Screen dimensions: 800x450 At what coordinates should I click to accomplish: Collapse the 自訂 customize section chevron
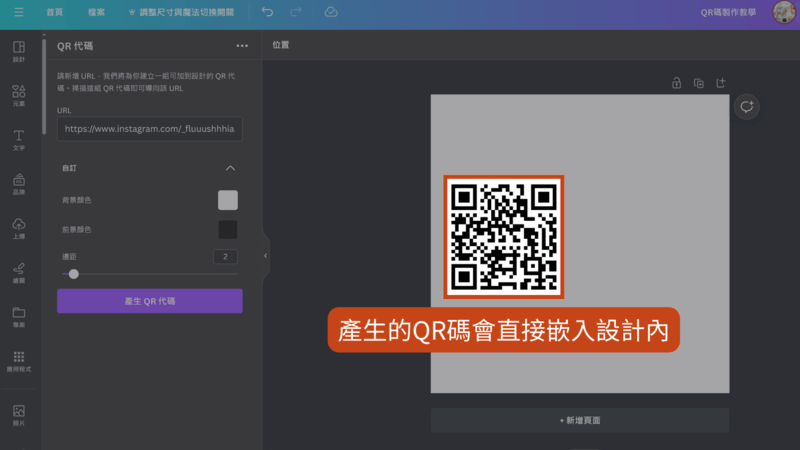click(x=230, y=168)
